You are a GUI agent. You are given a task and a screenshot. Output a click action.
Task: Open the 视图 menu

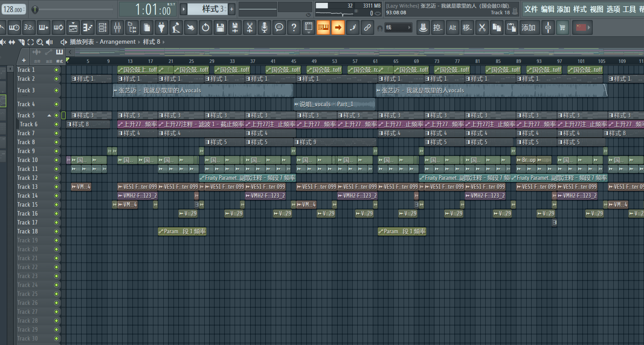(x=596, y=9)
